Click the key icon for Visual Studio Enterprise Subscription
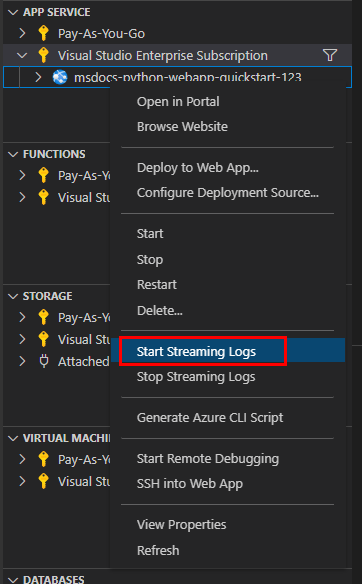This screenshot has height=584, width=362. point(44,55)
